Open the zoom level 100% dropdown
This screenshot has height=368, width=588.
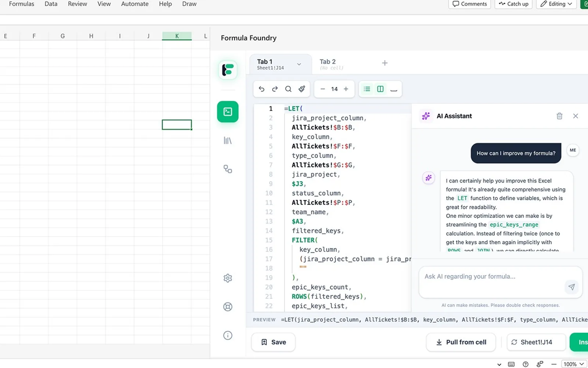(x=574, y=364)
